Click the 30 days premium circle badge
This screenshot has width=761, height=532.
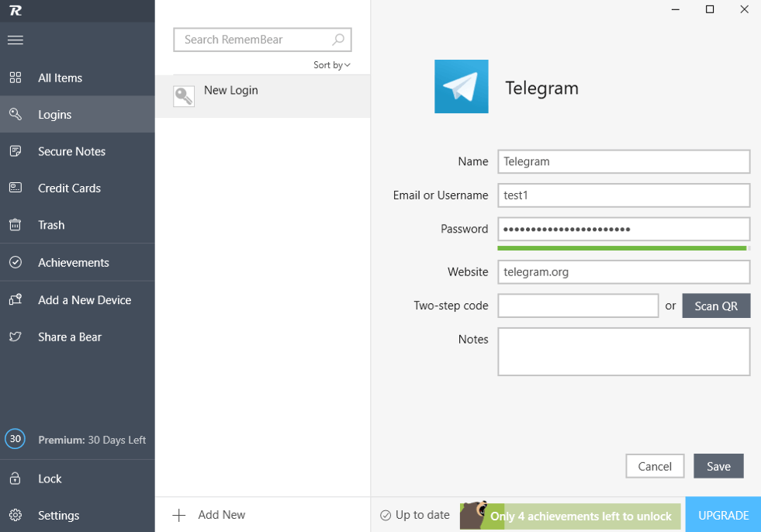tap(15, 439)
